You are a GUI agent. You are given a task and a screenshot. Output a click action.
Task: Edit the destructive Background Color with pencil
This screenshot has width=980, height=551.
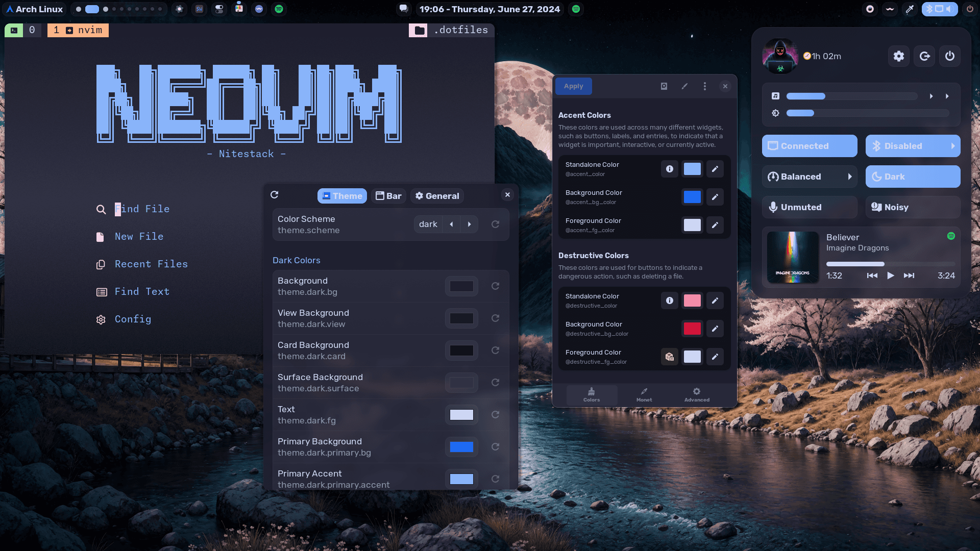(x=715, y=329)
